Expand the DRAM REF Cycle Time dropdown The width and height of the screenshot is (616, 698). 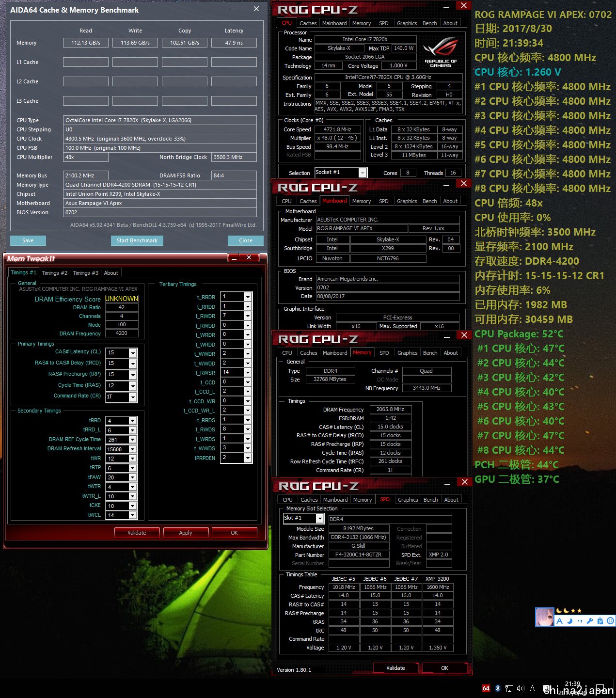(133, 440)
